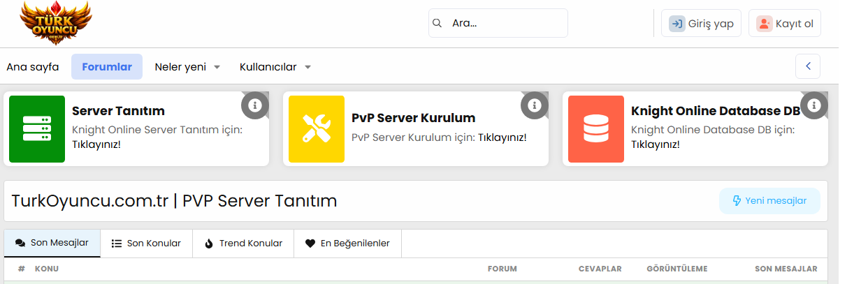
Task: Click the yellow PvP Server Kurulum tools icon
Action: 317,129
